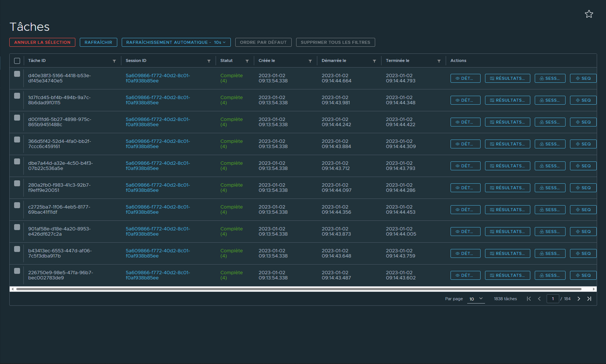The height and width of the screenshot is (364, 606).
Task: Click scrollbar right arrow
Action: pyautogui.click(x=594, y=289)
